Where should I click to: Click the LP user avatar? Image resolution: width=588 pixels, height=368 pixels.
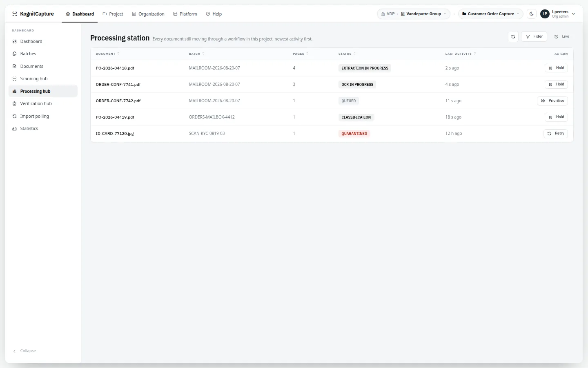(545, 14)
